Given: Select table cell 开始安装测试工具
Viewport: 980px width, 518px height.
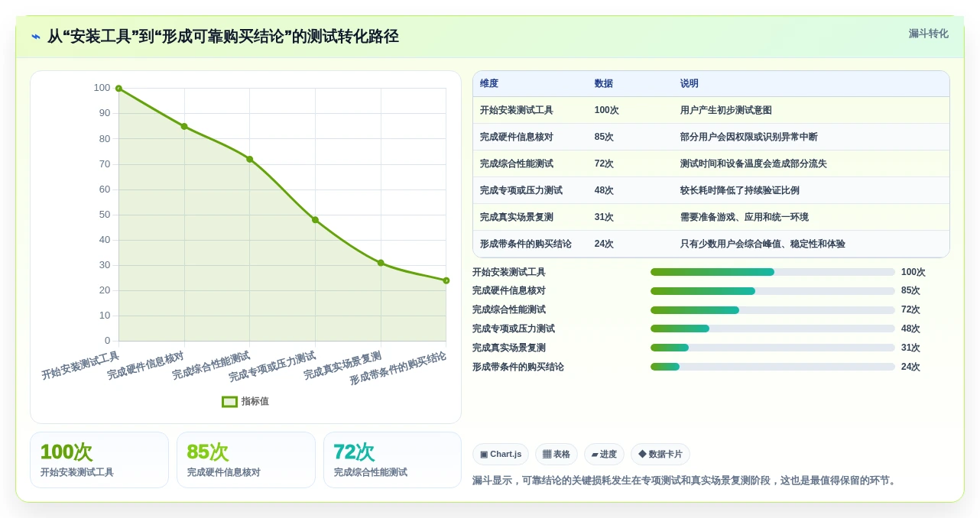Looking at the screenshot, I should click(517, 111).
